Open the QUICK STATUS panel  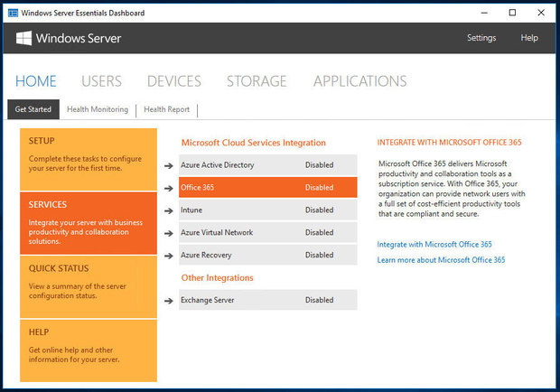(89, 286)
